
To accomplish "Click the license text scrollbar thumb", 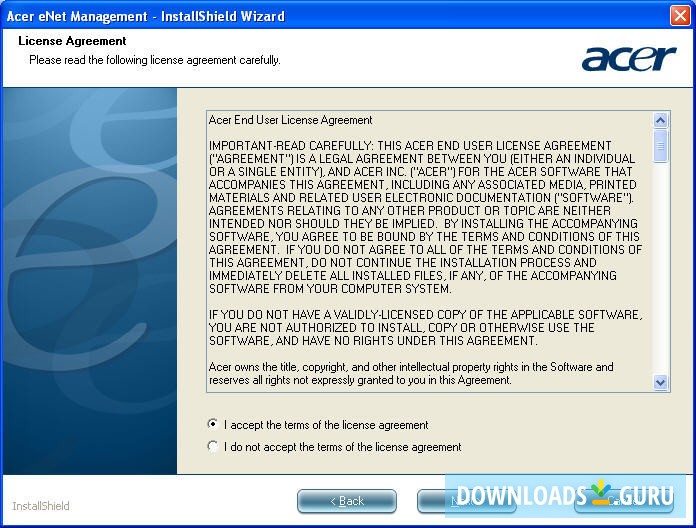I will click(660, 146).
